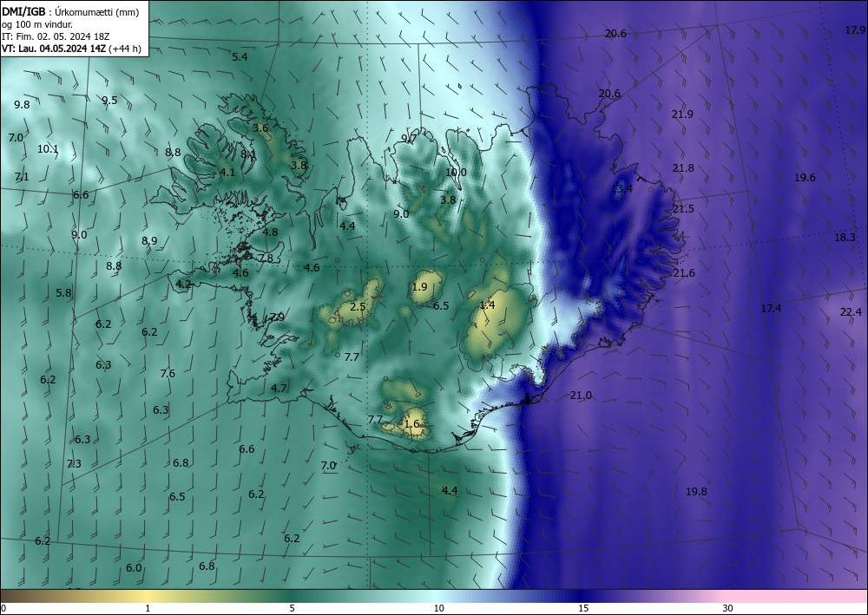The height and width of the screenshot is (615, 868).
Task: Click the map value 7.9
Action: pyautogui.click(x=277, y=317)
